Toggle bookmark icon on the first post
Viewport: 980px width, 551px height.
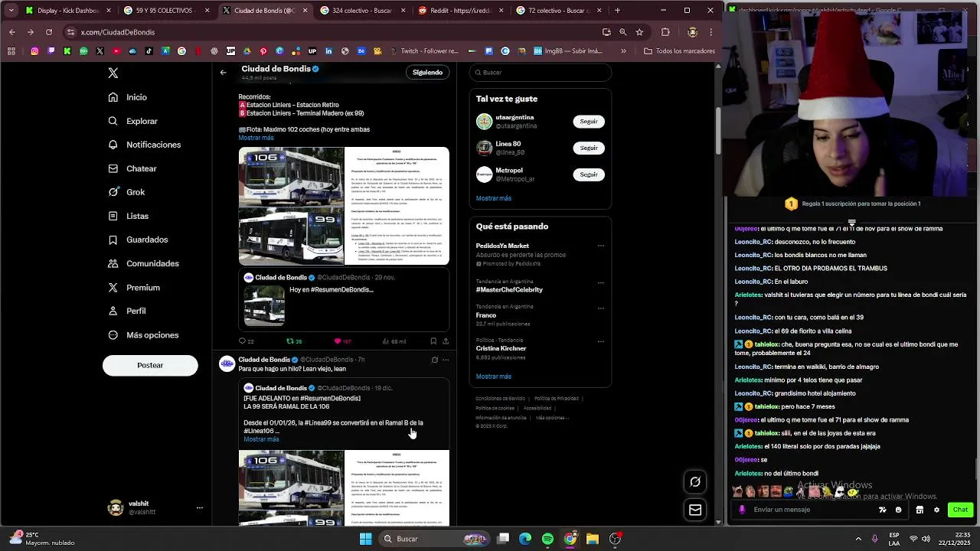click(x=433, y=341)
